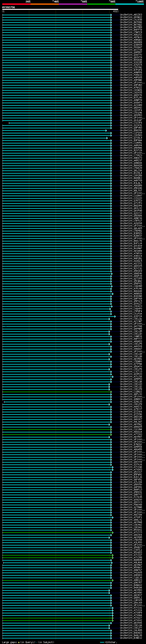This screenshot has height=644, width=146.
Task: Click the alignment bar of UniRef100_C0Z3F6
Action: [60, 123]
